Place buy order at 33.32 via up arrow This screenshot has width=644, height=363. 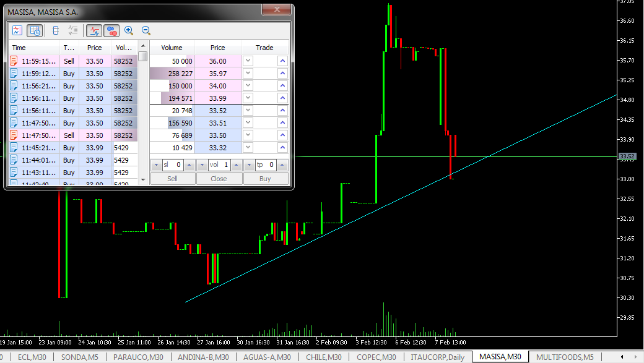tap(282, 147)
